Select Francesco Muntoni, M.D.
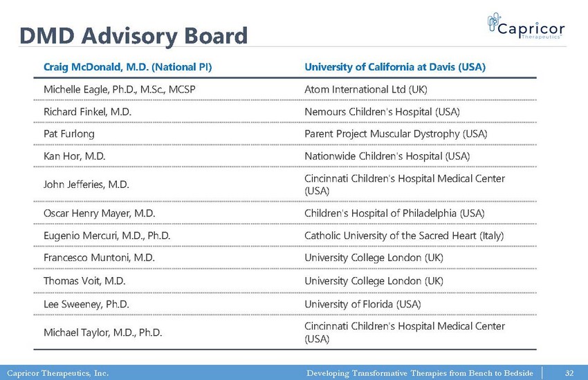Viewport: 588px width, 380px height. [99, 258]
